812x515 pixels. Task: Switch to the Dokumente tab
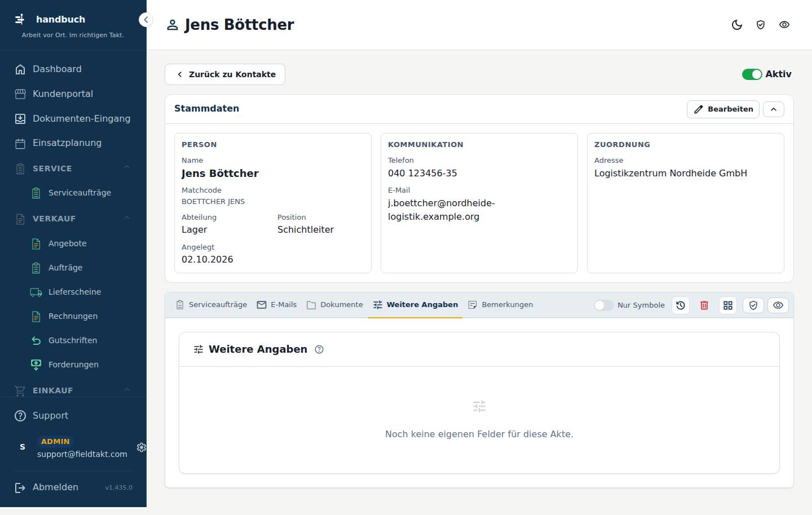click(335, 305)
